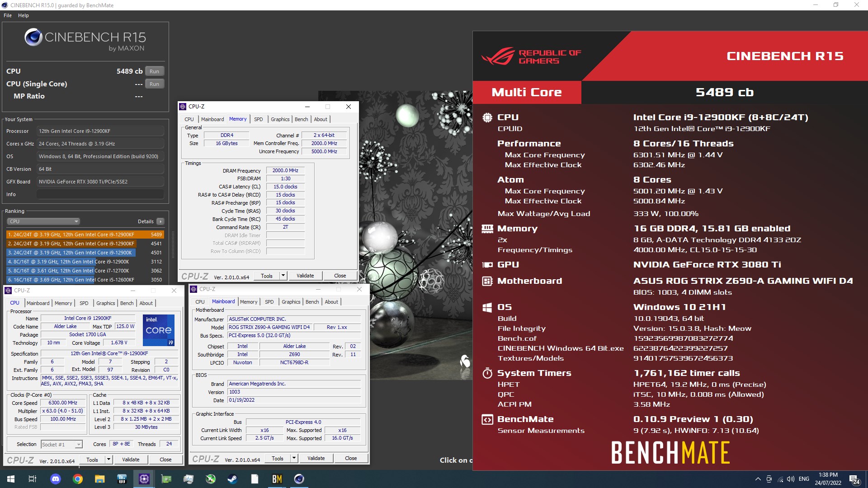The image size is (868, 488).
Task: Select the top ranking entry scoring 5489
Action: pyautogui.click(x=85, y=235)
